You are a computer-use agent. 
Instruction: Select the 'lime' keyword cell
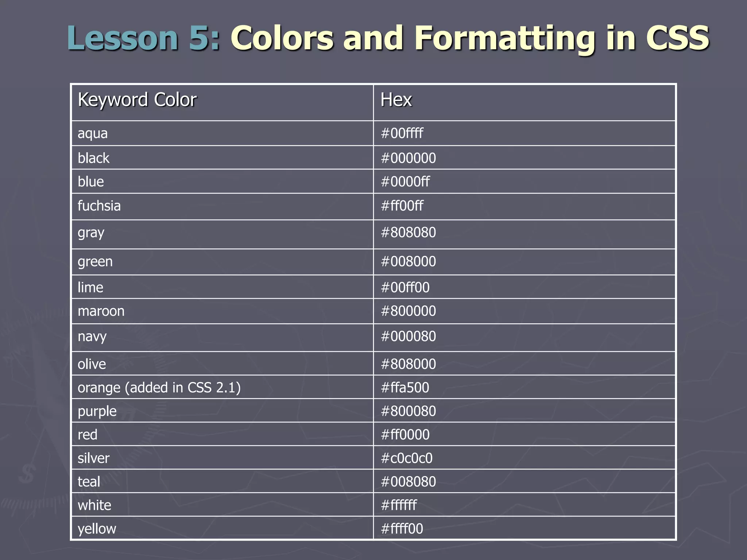[90, 288]
